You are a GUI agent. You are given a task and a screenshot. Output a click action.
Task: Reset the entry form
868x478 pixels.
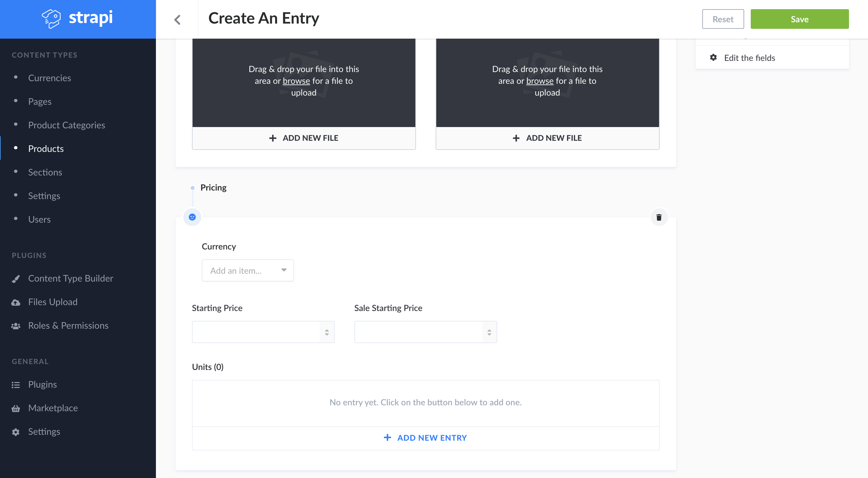[x=723, y=19]
